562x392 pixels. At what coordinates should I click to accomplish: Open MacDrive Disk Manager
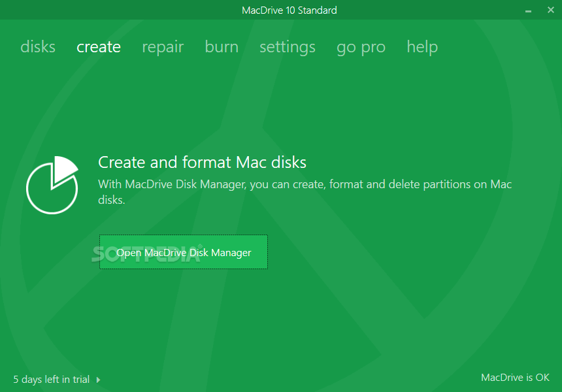184,252
